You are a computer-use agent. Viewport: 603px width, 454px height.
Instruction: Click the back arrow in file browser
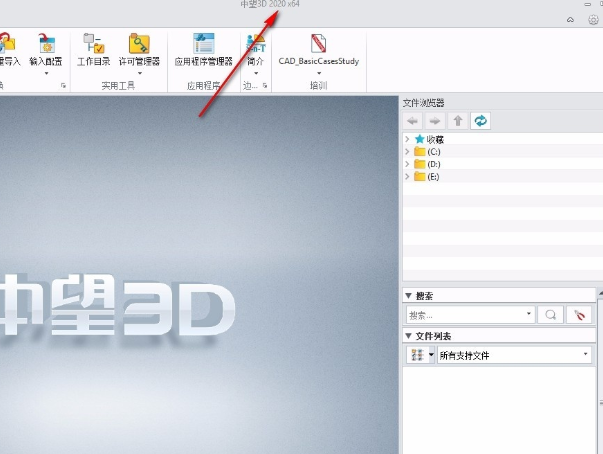tap(415, 120)
